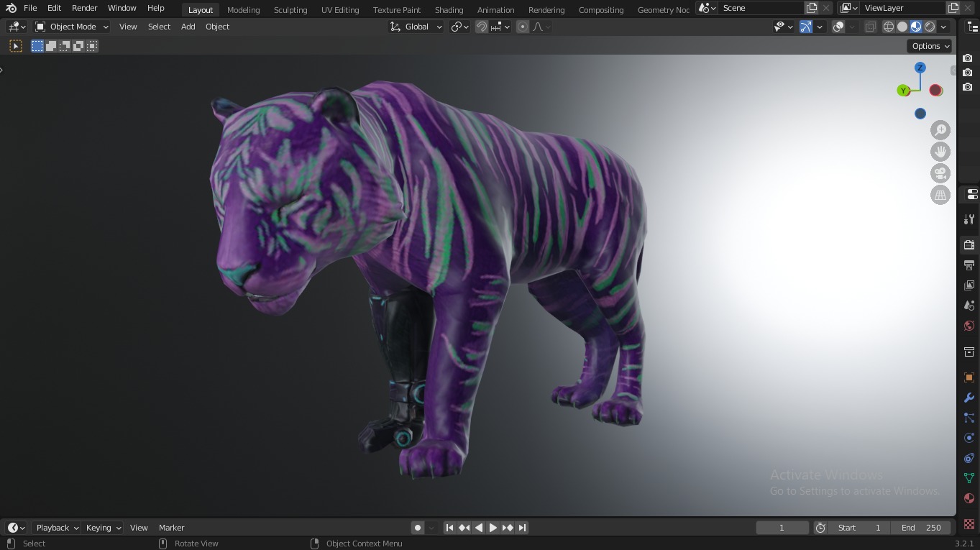The width and height of the screenshot is (980, 550).
Task: Expand the viewport Options dropdown
Action: tap(930, 46)
